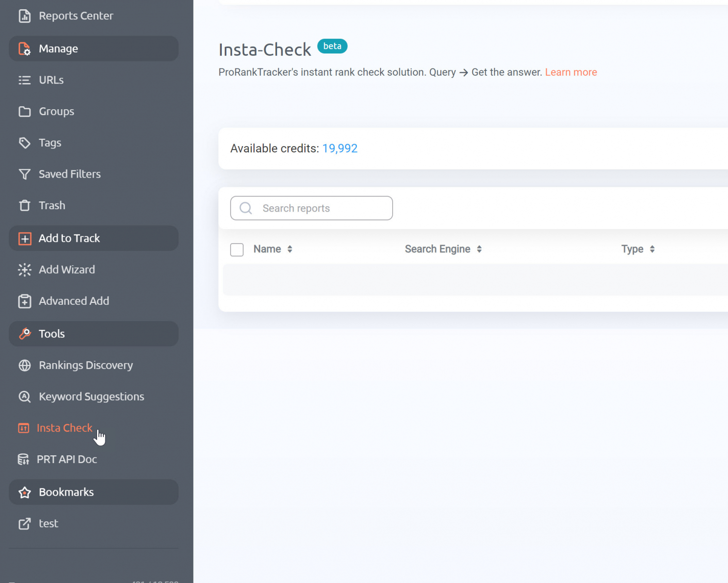Click the magnifier icon in the search box
Screen dimensions: 728x583
[246, 208]
